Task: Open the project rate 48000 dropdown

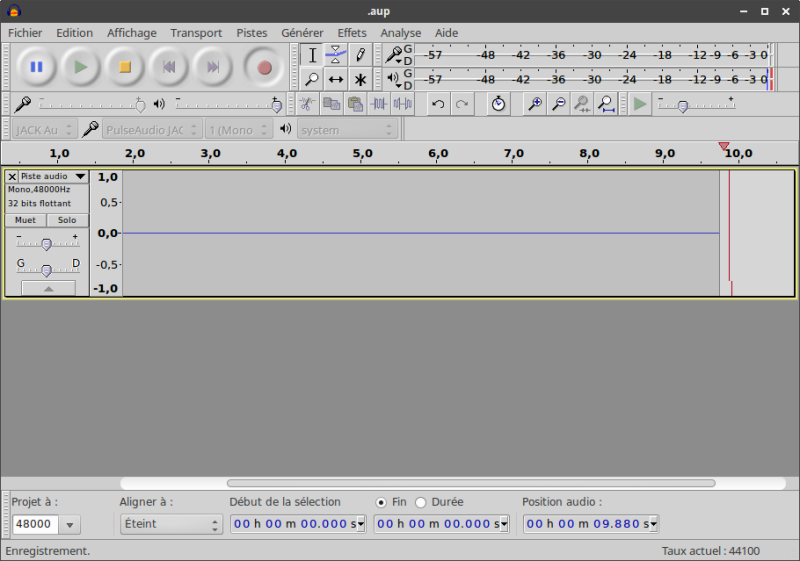Action: [x=70, y=524]
